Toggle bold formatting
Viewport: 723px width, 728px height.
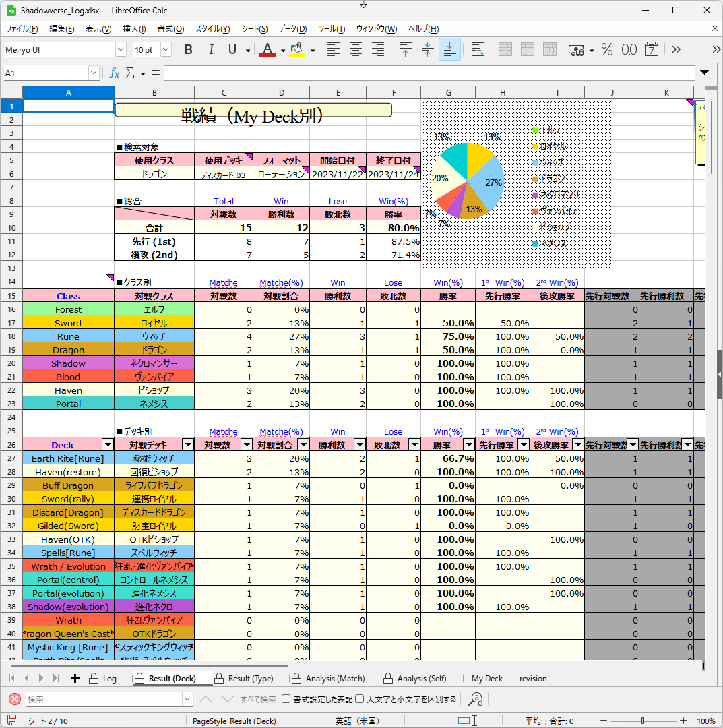[x=189, y=50]
